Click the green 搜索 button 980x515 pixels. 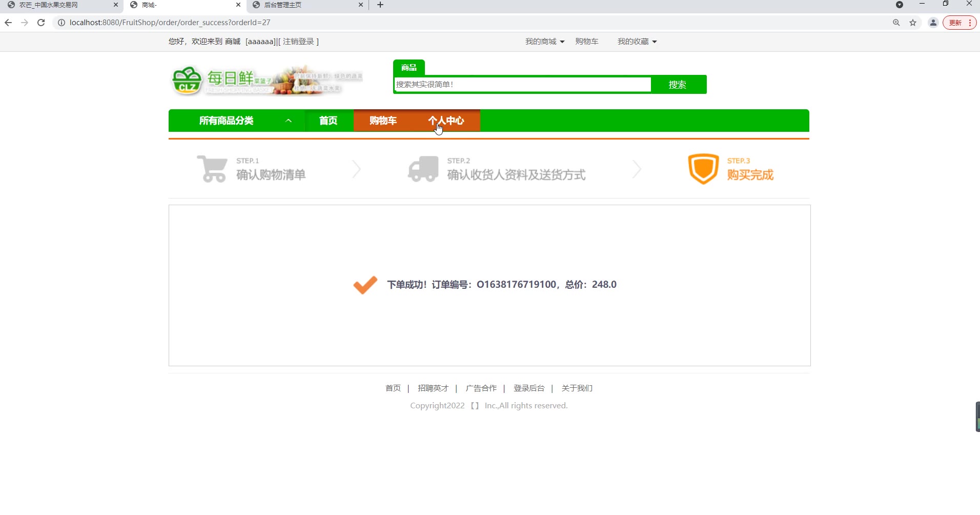coord(678,85)
